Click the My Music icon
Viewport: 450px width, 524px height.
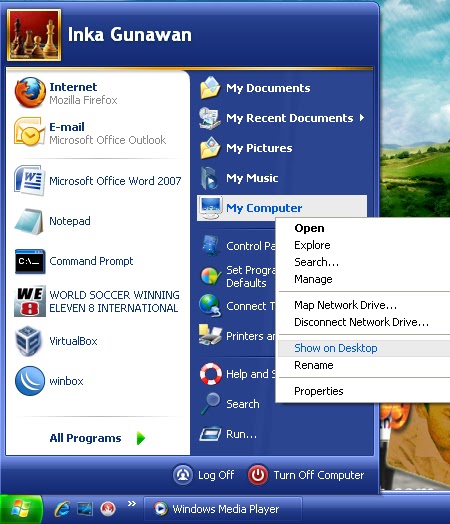[210, 178]
